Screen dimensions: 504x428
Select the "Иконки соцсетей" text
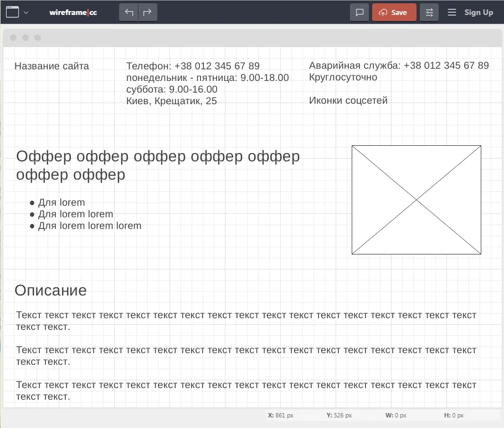348,100
